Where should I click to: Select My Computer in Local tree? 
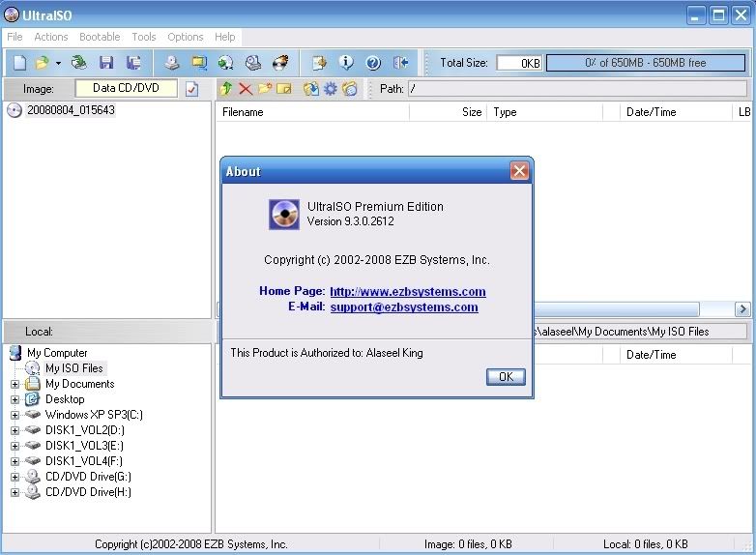(x=57, y=353)
